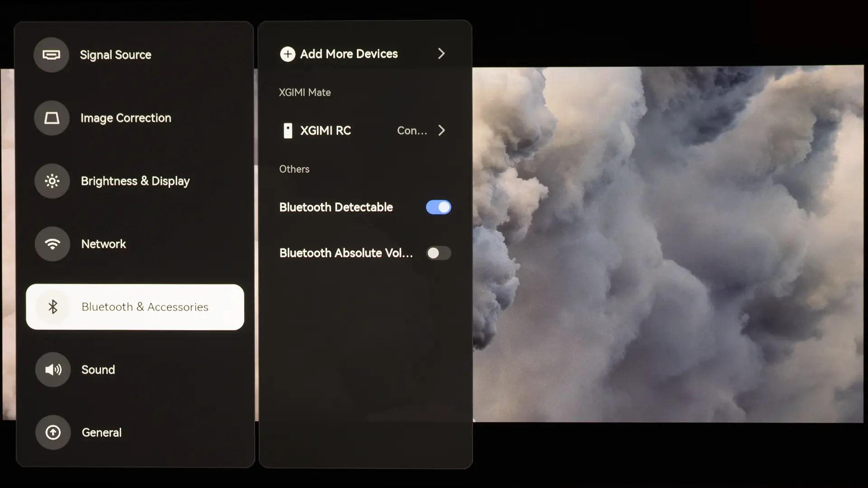Click the Network Wi-Fi icon

(52, 244)
